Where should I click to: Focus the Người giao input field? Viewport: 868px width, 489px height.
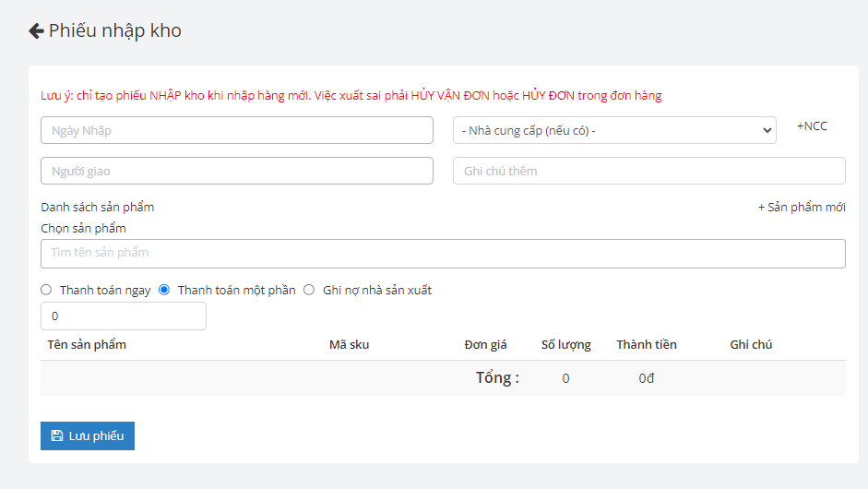[x=236, y=171]
